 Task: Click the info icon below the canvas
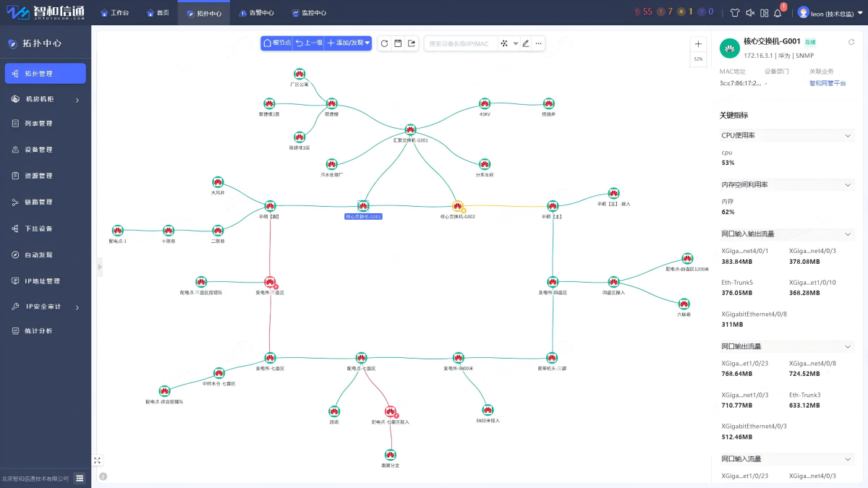[x=103, y=476]
